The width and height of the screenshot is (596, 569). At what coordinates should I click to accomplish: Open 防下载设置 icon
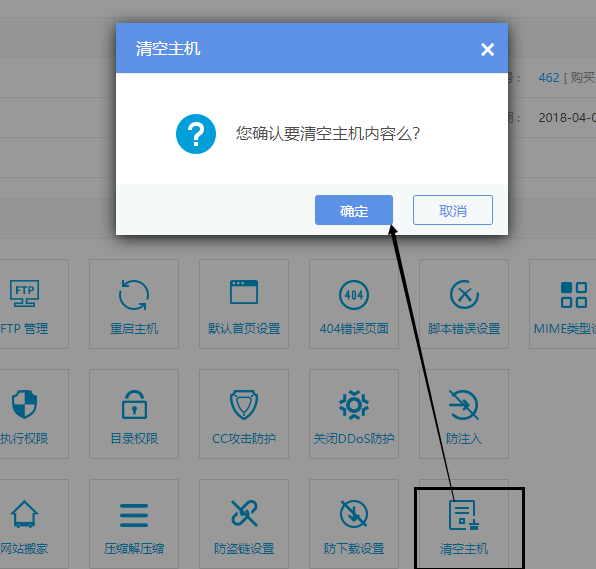click(x=354, y=514)
